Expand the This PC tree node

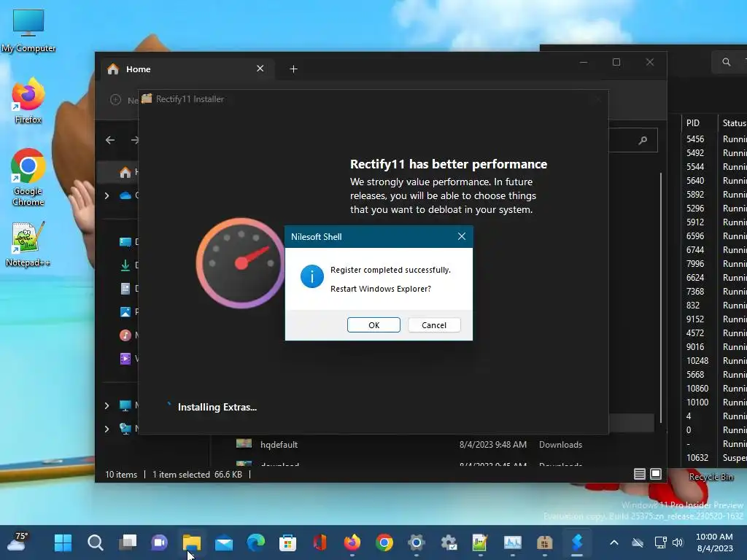(x=107, y=405)
